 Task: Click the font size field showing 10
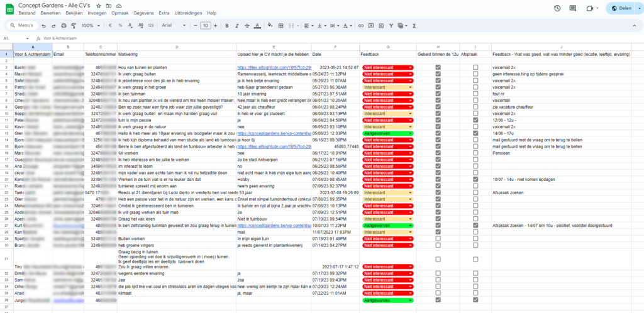(x=206, y=25)
